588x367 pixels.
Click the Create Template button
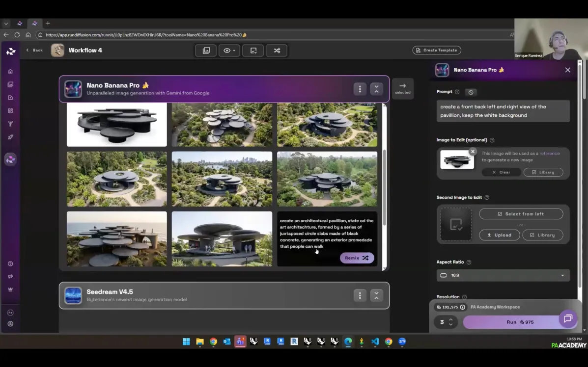click(437, 50)
